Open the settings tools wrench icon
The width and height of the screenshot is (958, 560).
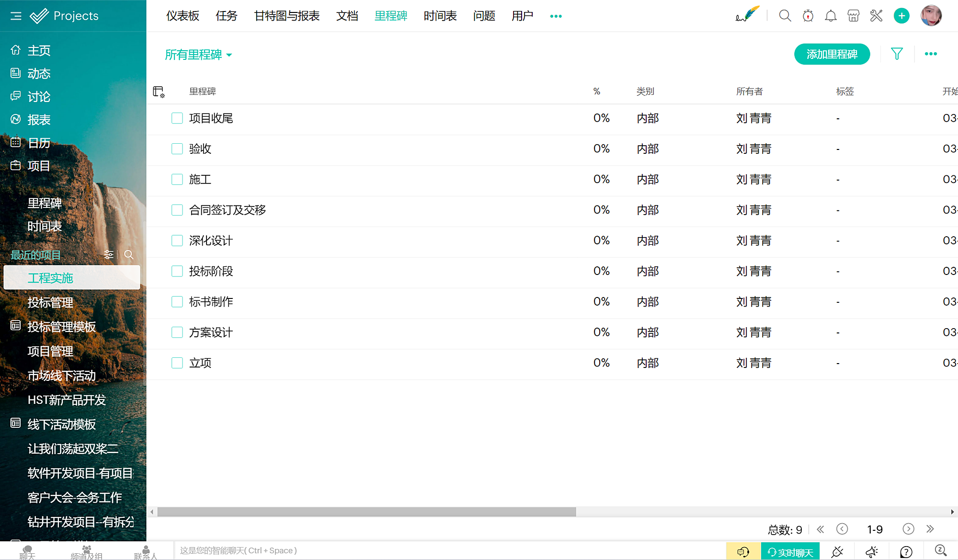click(876, 16)
